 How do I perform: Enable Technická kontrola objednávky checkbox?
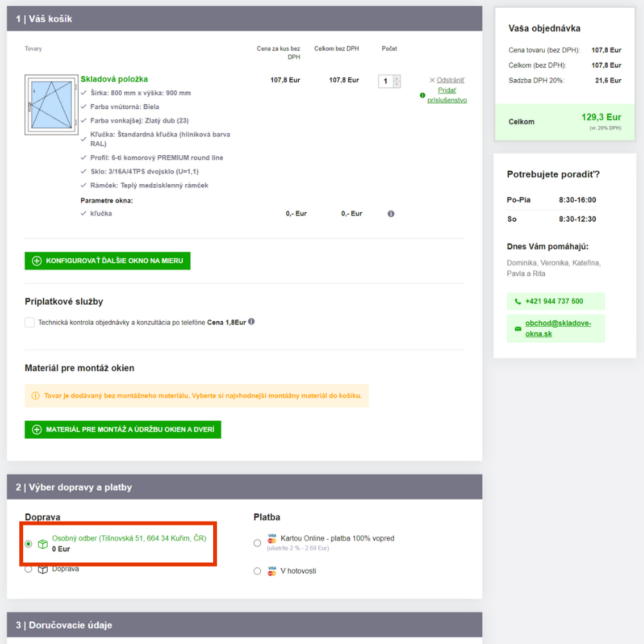(x=30, y=323)
